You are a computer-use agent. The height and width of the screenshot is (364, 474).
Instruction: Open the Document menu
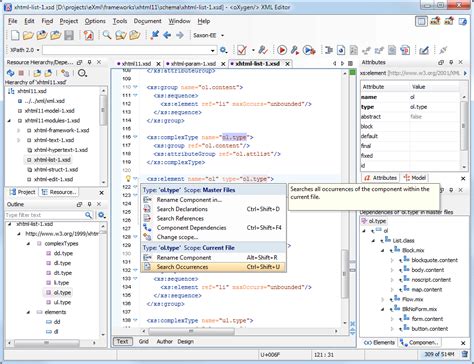tap(147, 21)
